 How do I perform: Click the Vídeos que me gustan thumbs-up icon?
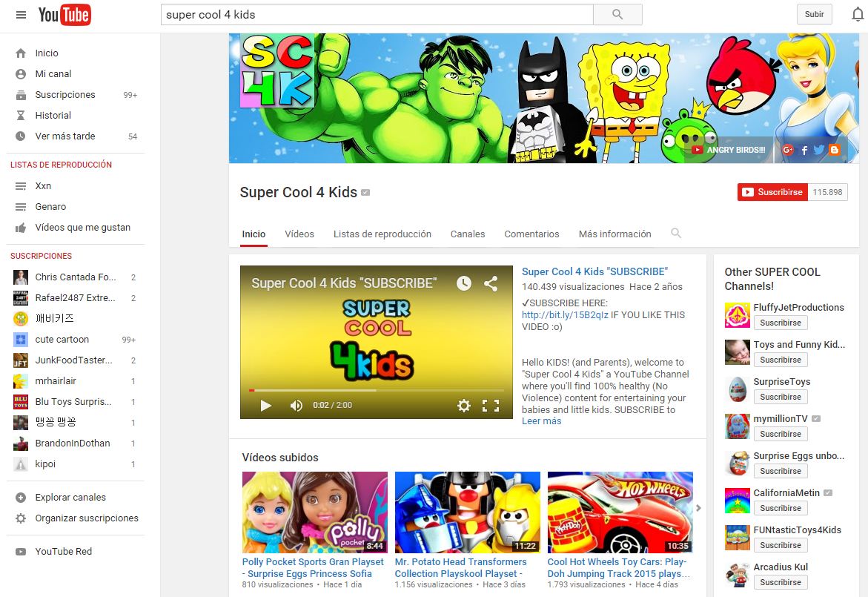(x=21, y=228)
